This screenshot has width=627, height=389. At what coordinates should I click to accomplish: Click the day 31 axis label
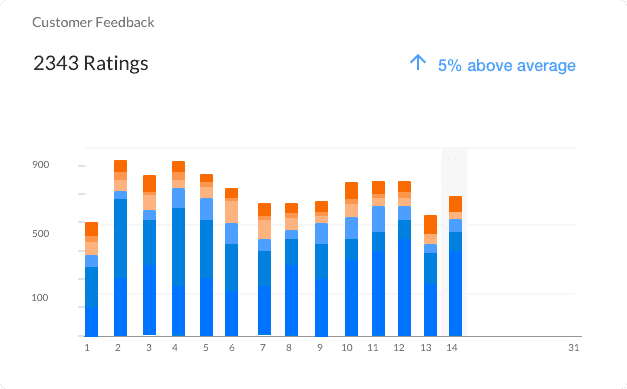point(574,348)
